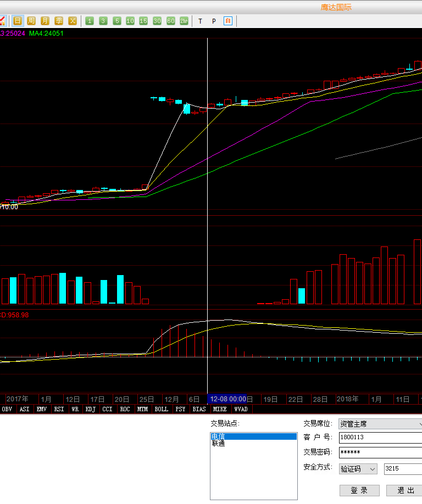Select the 60-minute period icon
Screen dimensions: 422x504
(171, 21)
